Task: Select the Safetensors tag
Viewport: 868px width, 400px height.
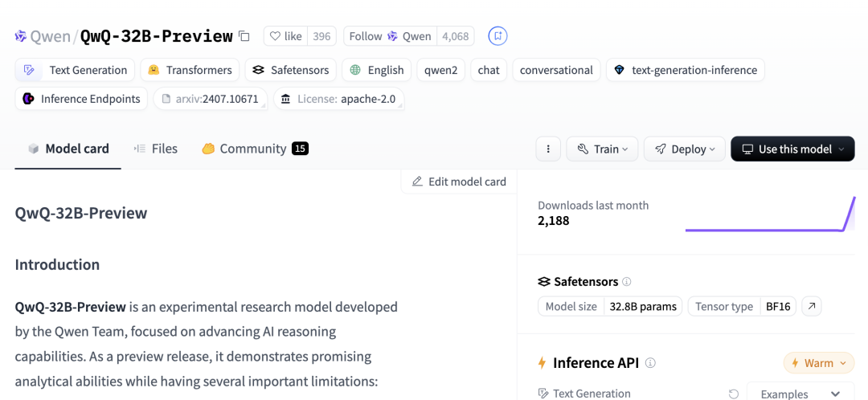Action: click(291, 70)
